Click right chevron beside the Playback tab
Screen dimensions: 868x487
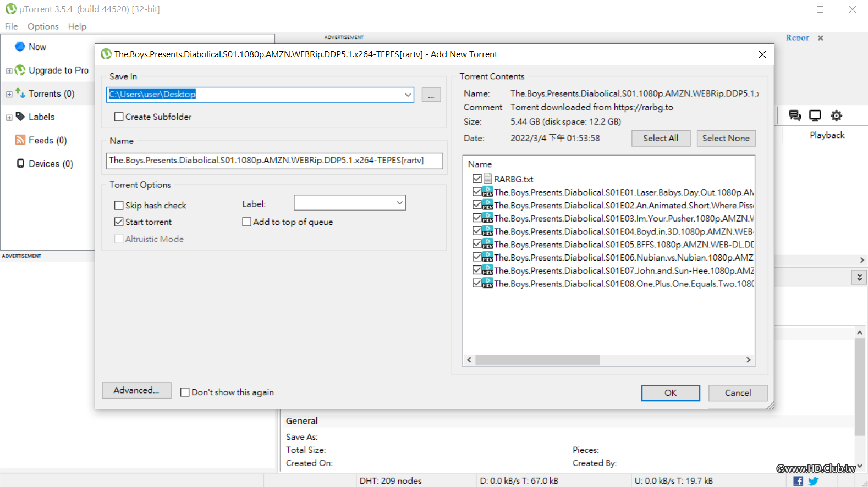[862, 260]
